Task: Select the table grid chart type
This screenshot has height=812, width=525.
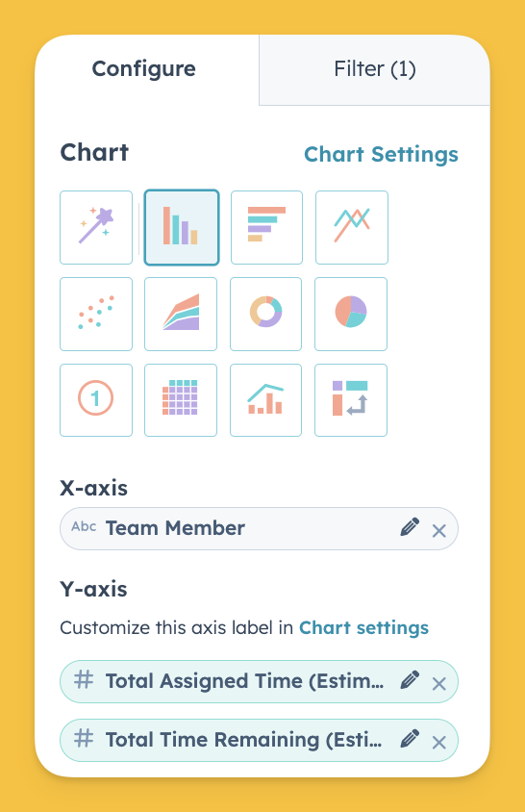Action: click(x=181, y=400)
